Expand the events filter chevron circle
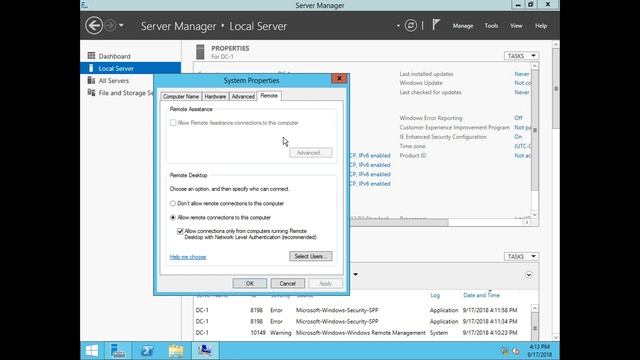 529,275
